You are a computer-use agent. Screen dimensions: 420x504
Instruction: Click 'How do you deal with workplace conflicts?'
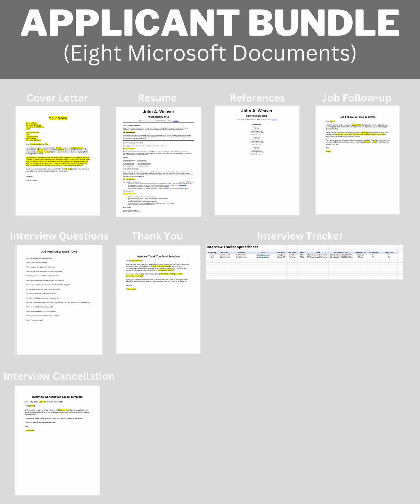click(x=41, y=294)
